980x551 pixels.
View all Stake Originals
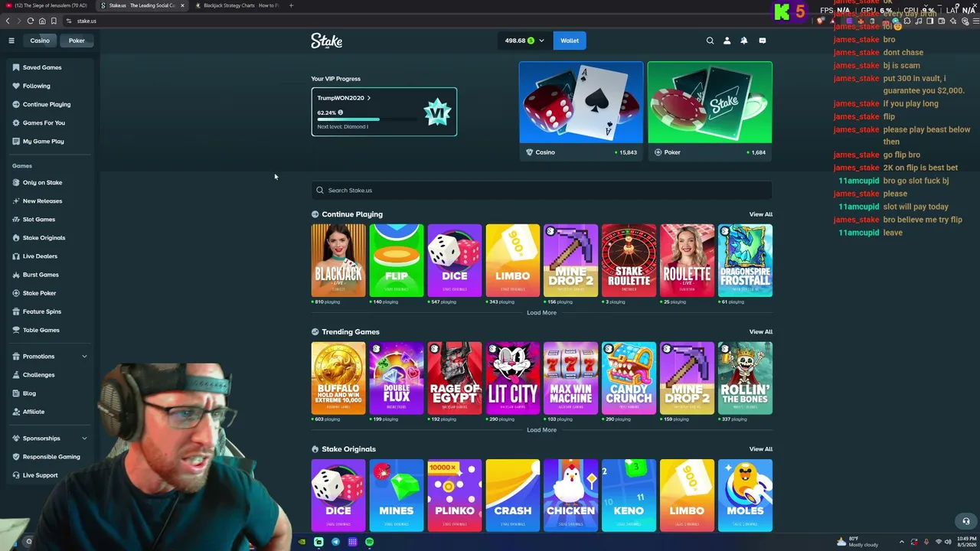pyautogui.click(x=760, y=449)
